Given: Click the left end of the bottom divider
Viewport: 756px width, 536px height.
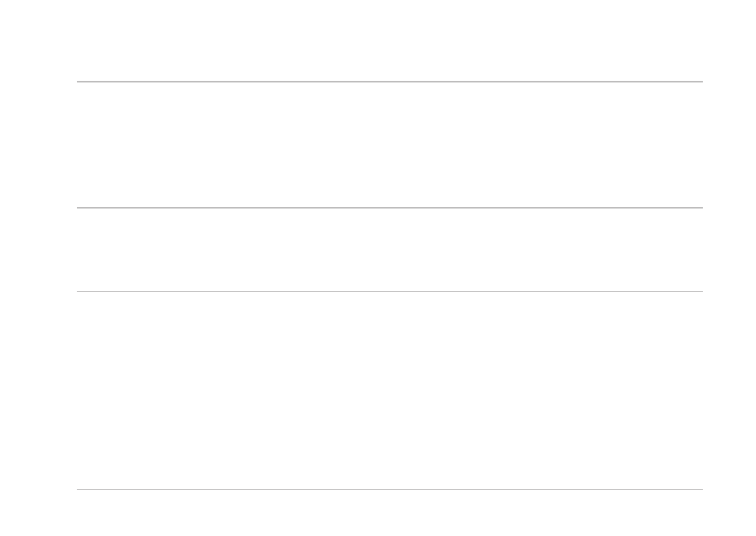Looking at the screenshot, I should coord(79,490).
